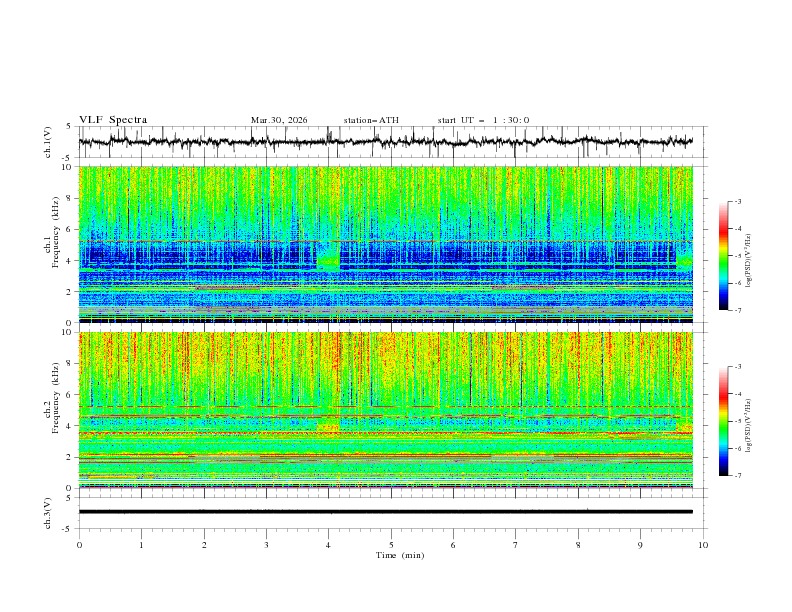The width and height of the screenshot is (792, 612).
Task: Click the "5" upper tick label of the ch.1(V) axis
Action: (70, 127)
